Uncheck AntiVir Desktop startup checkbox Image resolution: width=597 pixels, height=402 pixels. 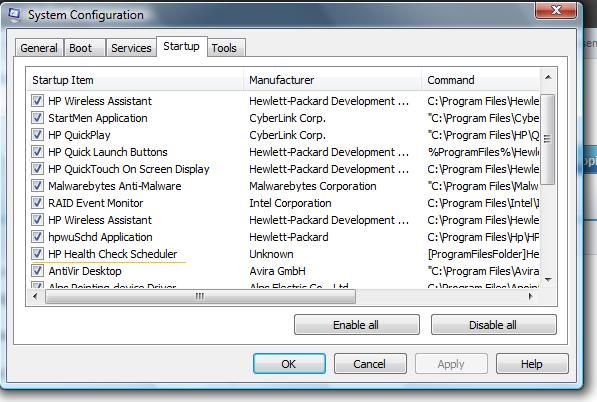[37, 271]
